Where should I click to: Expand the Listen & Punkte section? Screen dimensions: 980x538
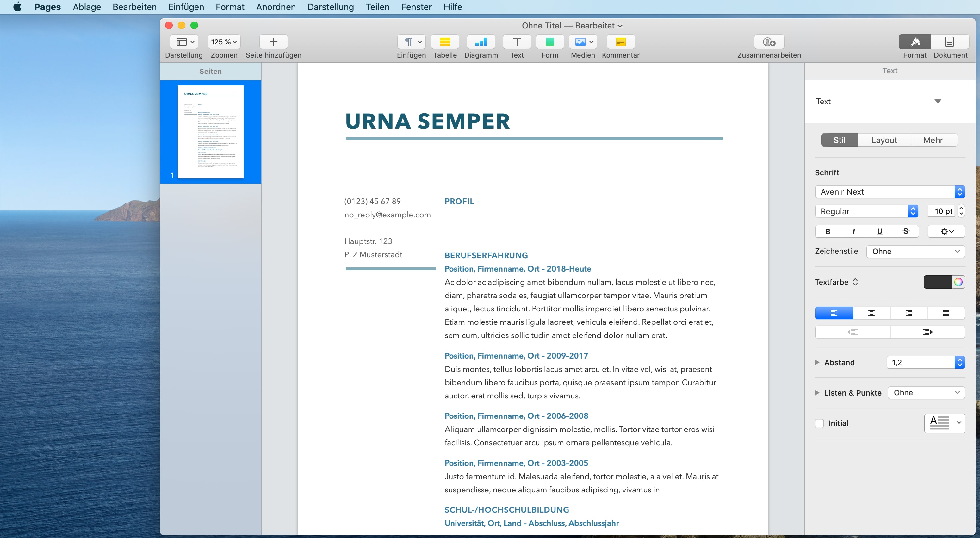point(819,393)
